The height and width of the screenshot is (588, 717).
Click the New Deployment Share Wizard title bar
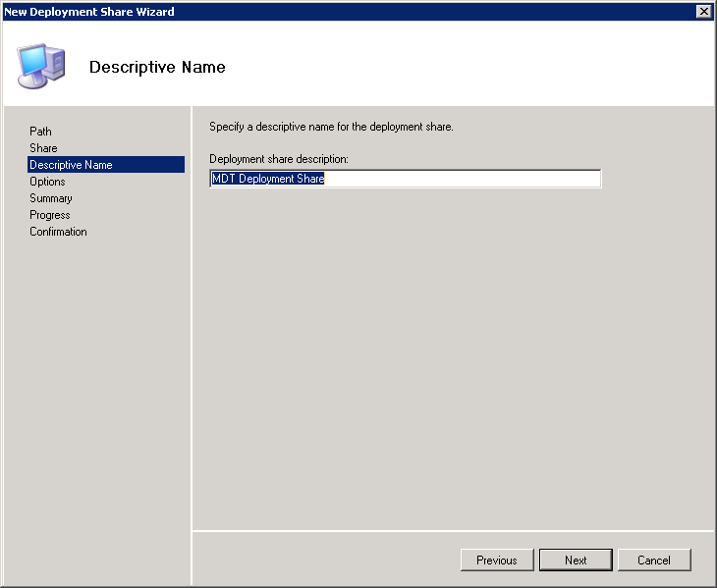344,11
